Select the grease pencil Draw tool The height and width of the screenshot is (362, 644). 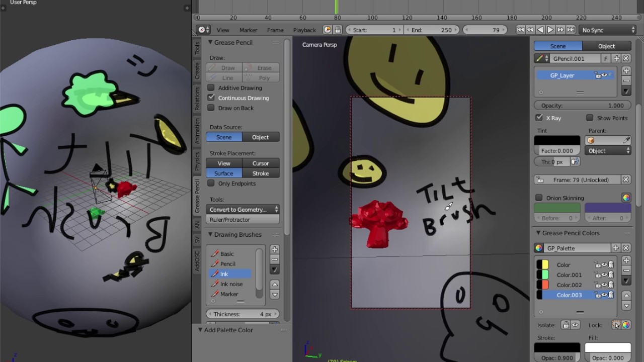tap(224, 68)
